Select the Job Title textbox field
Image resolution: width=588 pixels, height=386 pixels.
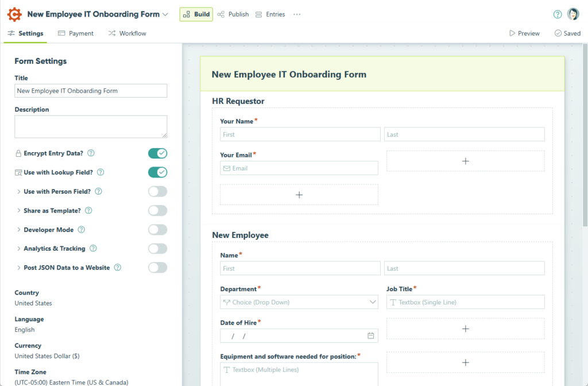pos(465,302)
